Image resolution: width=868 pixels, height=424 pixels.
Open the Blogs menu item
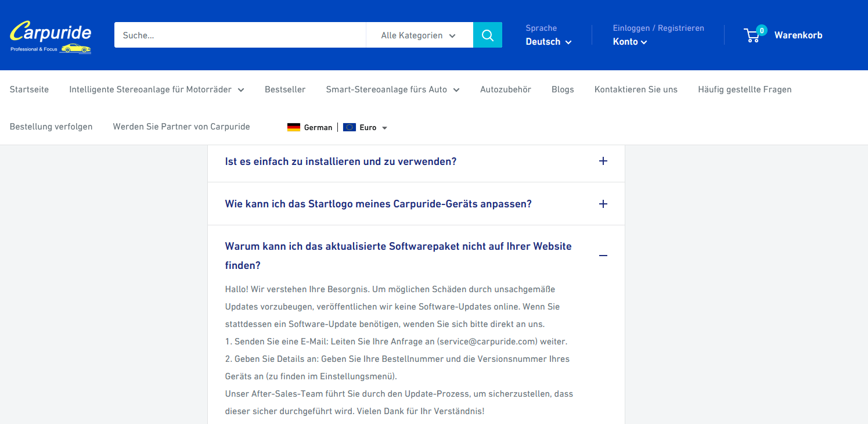coord(563,89)
